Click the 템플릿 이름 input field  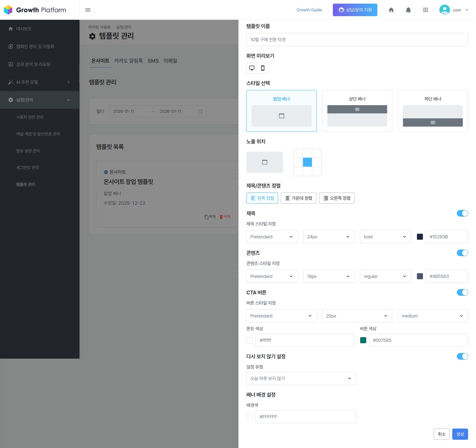pos(357,40)
